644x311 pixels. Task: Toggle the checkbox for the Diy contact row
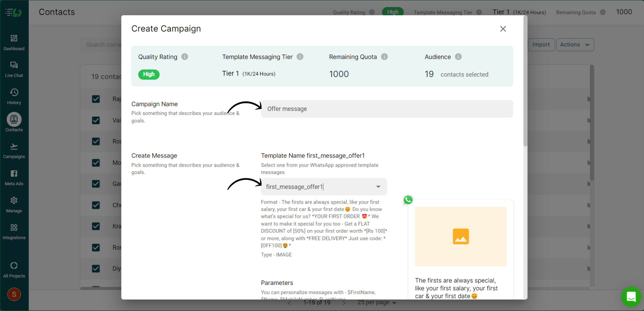tap(96, 269)
